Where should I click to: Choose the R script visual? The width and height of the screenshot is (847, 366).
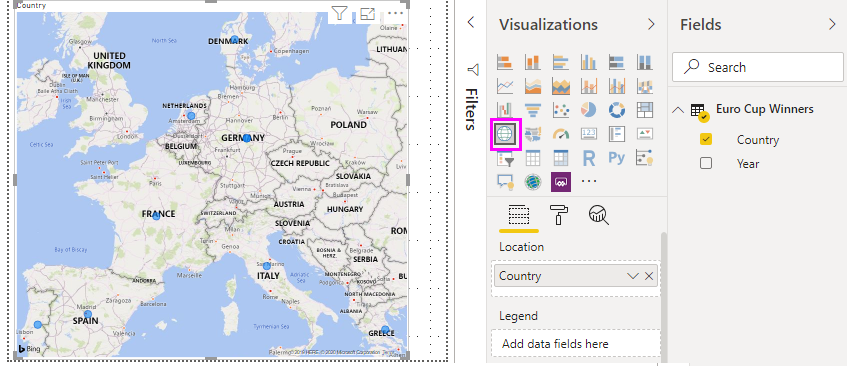click(588, 158)
